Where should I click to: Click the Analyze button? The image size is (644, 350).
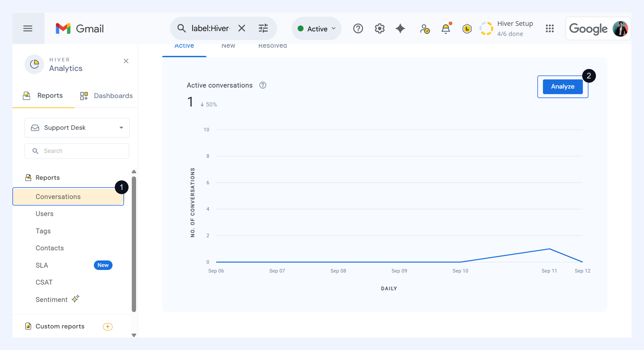point(563,87)
